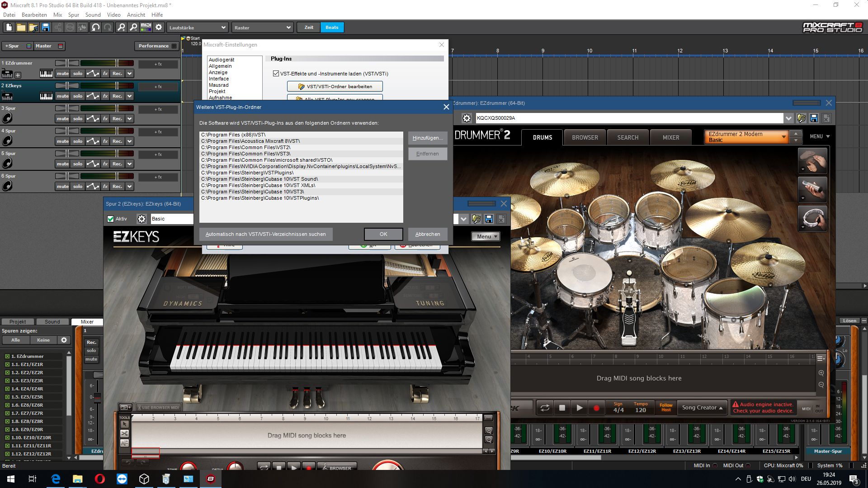Open EZkeys plugin gear icon
Image resolution: width=868 pixels, height=488 pixels.
pos(142,219)
